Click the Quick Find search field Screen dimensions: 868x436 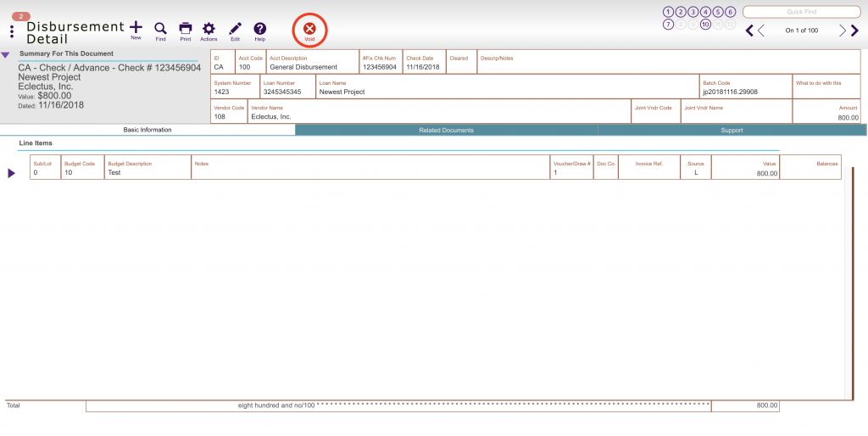point(801,12)
